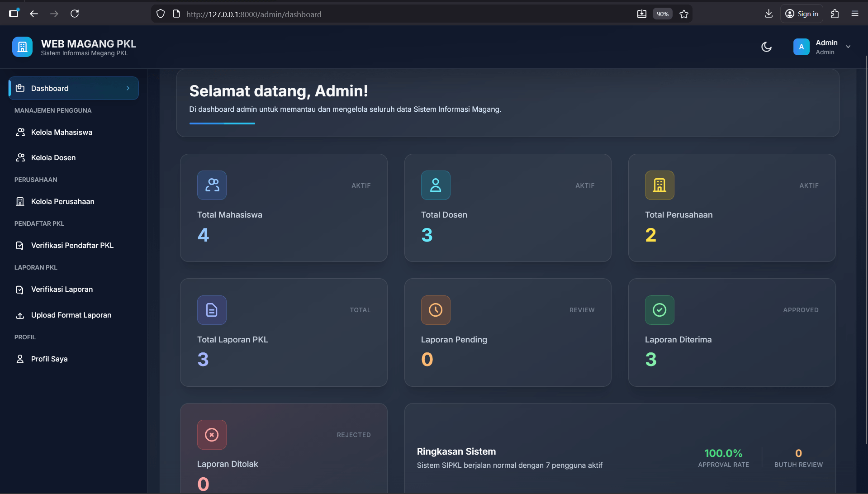Click the Total Perusahaan count 2

(650, 235)
